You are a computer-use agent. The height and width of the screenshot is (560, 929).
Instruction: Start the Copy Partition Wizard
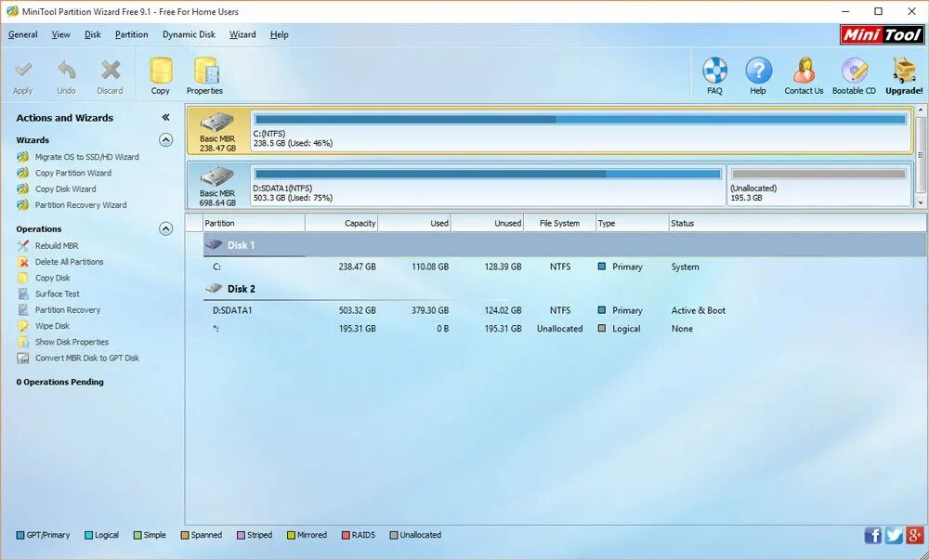coord(72,173)
